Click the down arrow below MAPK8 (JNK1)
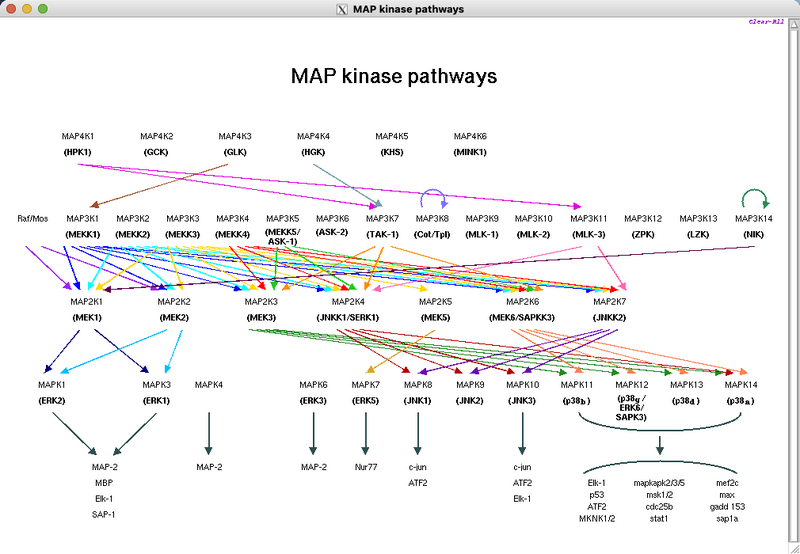Viewport: 800px width, 554px height. click(x=417, y=430)
